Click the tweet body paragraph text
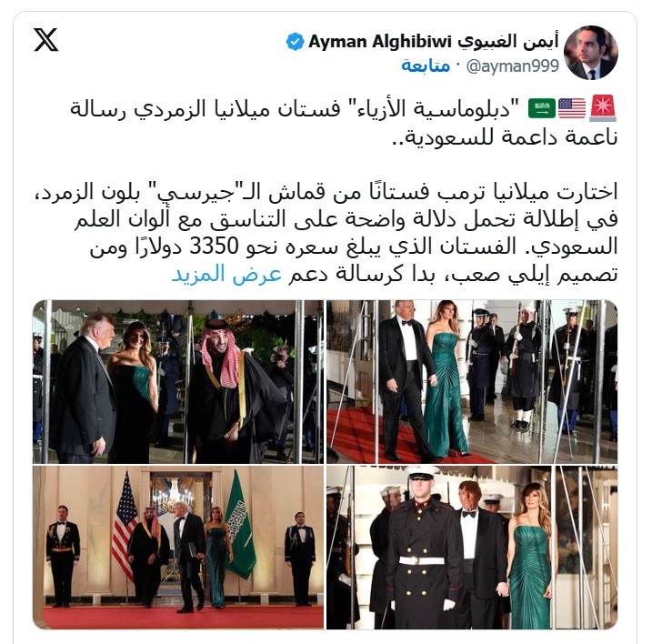 (326, 233)
